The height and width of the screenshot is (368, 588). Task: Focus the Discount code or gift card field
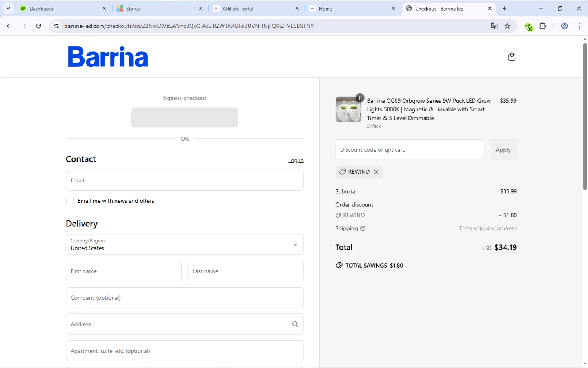(x=410, y=149)
